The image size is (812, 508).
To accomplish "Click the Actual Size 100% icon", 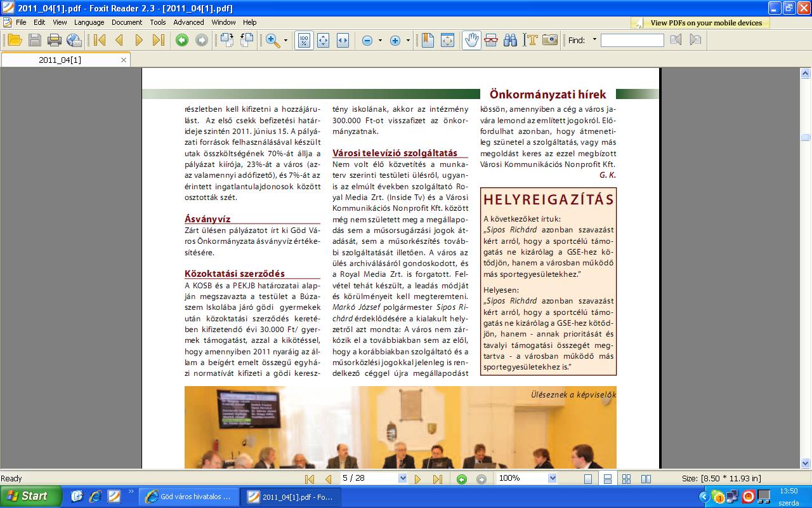I will pos(304,41).
